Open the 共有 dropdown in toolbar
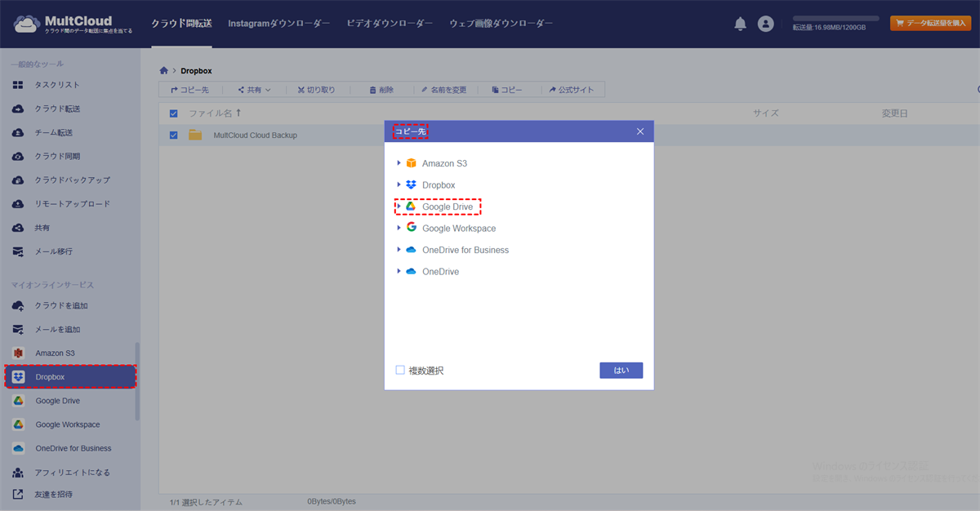The image size is (980, 511). point(254,90)
